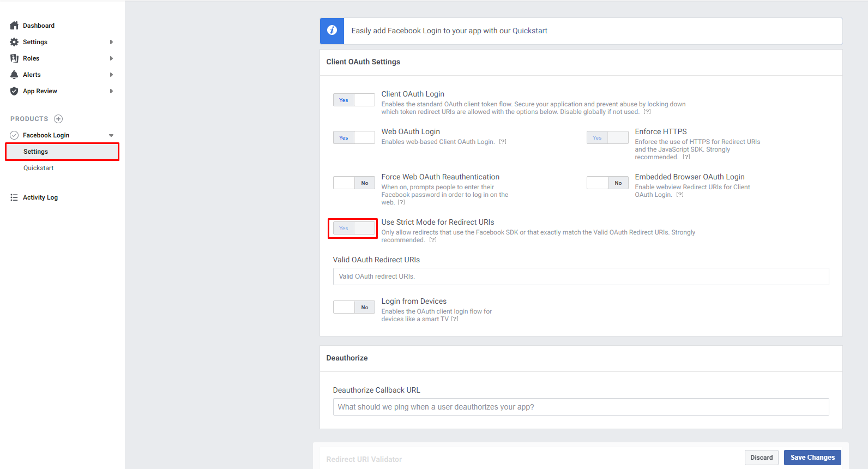Click the Dashboard home icon
This screenshot has width=868, height=469.
click(14, 26)
